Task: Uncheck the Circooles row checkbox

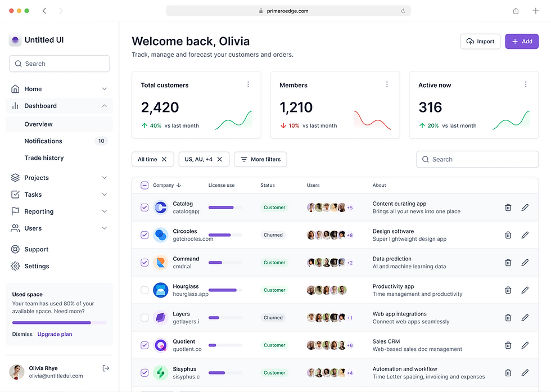Action: pyautogui.click(x=144, y=235)
